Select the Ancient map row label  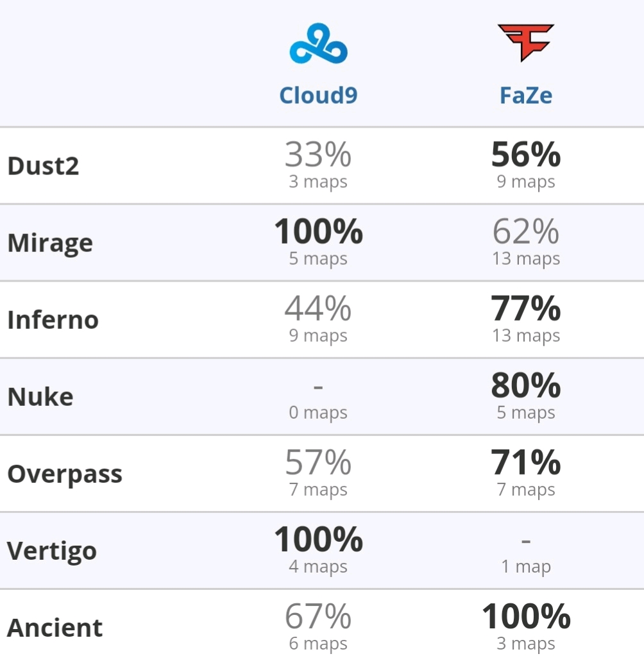coord(55,628)
